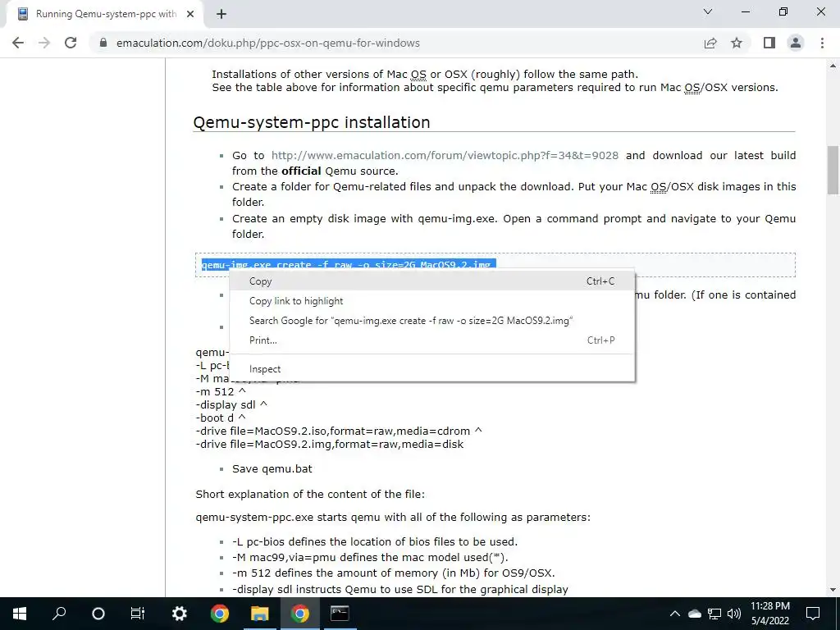Choose Copy from the context menu
The image size is (840, 630).
[431, 281]
